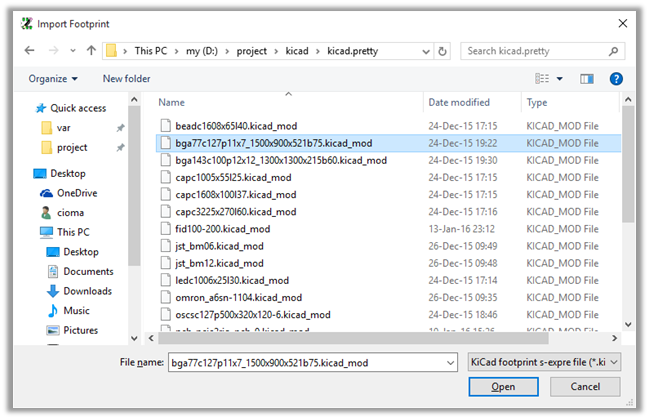Open the Help question mark icon

(616, 78)
